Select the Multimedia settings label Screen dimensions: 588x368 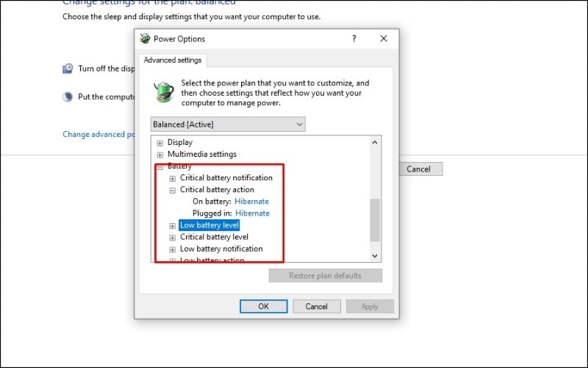point(201,154)
